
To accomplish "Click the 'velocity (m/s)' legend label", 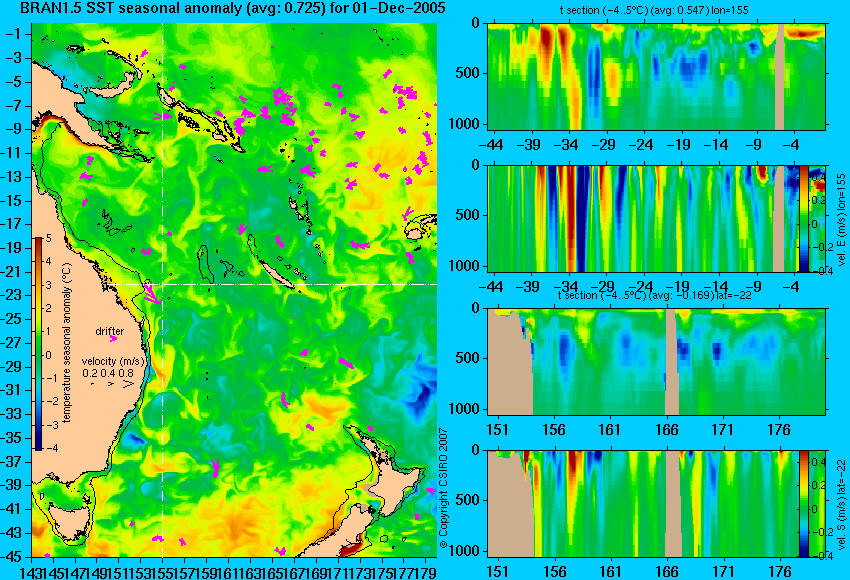I will point(113,361).
